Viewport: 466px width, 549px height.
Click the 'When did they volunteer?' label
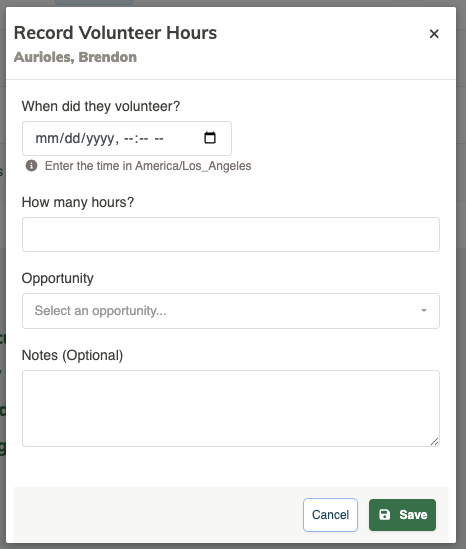coord(101,106)
